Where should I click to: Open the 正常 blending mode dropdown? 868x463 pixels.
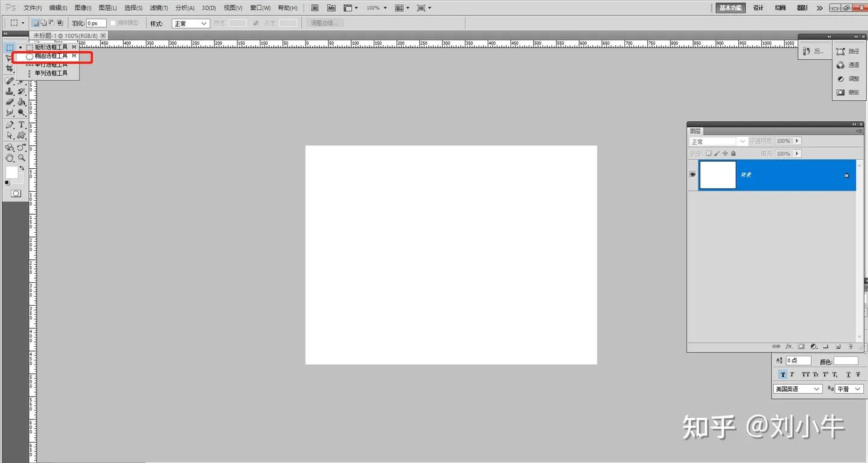click(x=717, y=140)
